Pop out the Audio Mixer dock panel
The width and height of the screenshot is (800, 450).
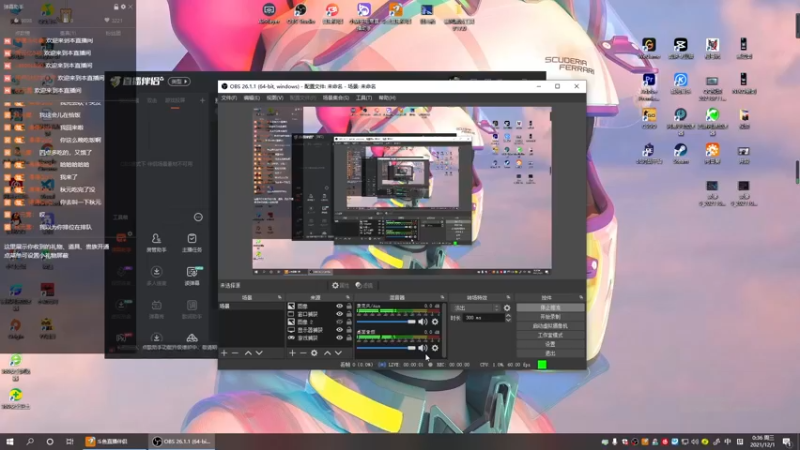pos(442,297)
